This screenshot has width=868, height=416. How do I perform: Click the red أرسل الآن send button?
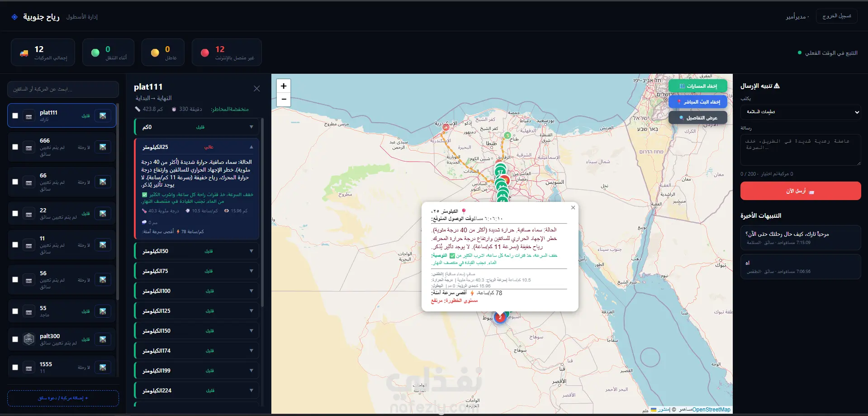point(801,191)
